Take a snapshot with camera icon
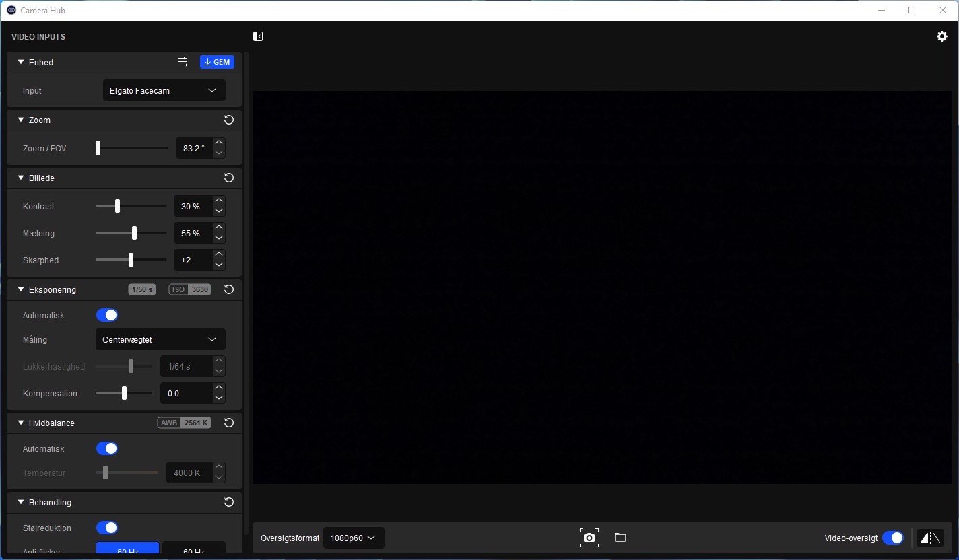The height and width of the screenshot is (560, 959). [x=589, y=538]
